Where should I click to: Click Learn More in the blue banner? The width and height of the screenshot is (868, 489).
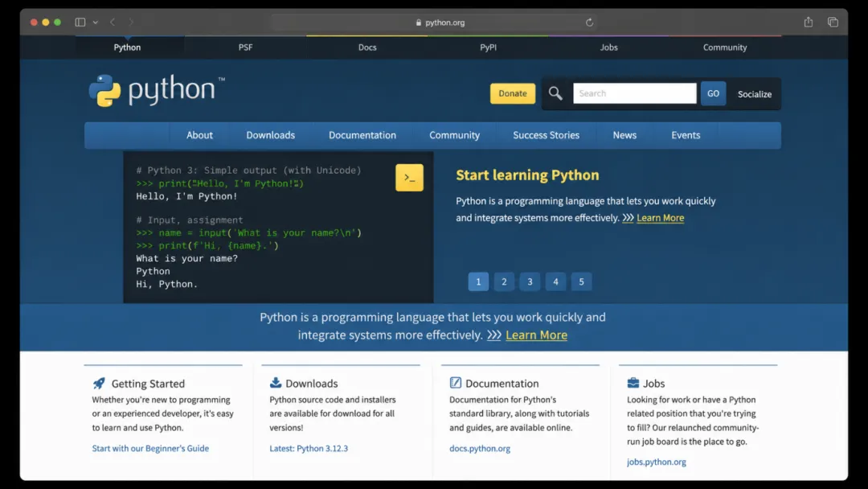536,335
